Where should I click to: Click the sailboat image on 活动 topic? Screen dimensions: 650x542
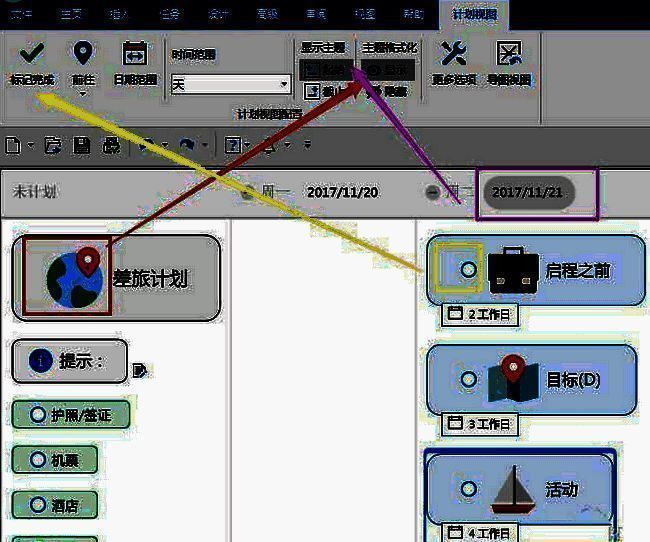coord(514,490)
